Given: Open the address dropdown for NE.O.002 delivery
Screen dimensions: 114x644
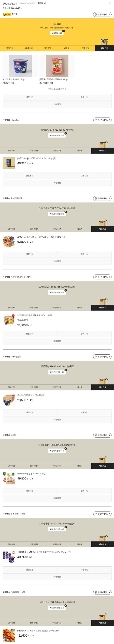Looking at the screenshot, I should click(102, 120).
